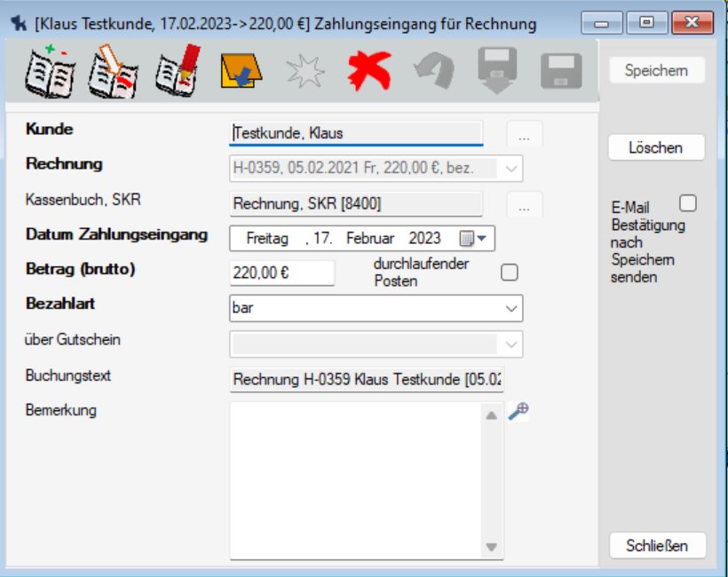The width and height of the screenshot is (728, 577).
Task: Open the Bezahlart dropdown
Action: (511, 308)
